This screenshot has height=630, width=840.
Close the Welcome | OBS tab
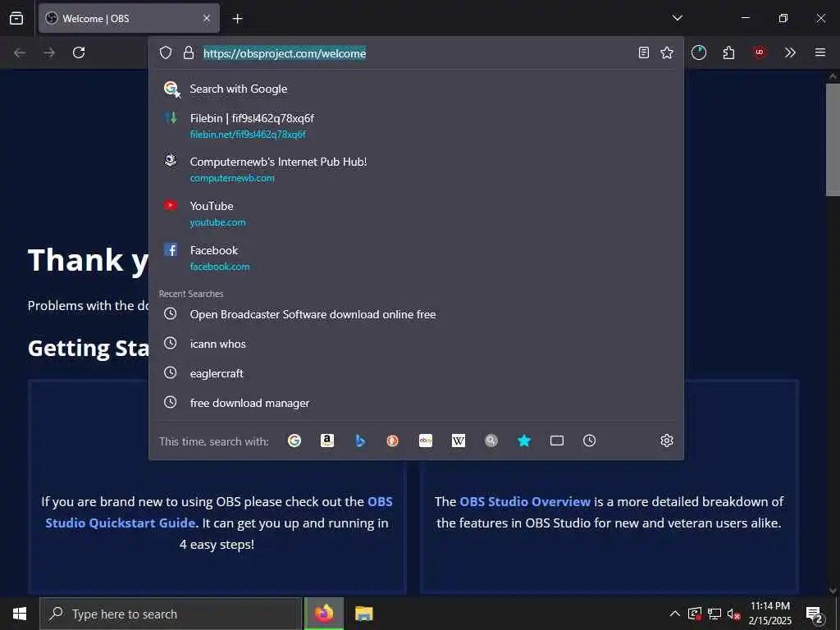(207, 18)
